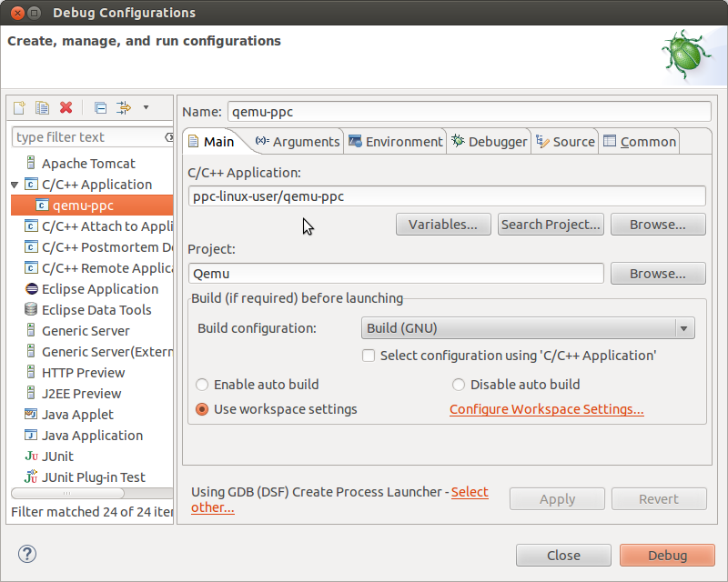Click the help question mark icon

[x=27, y=554]
